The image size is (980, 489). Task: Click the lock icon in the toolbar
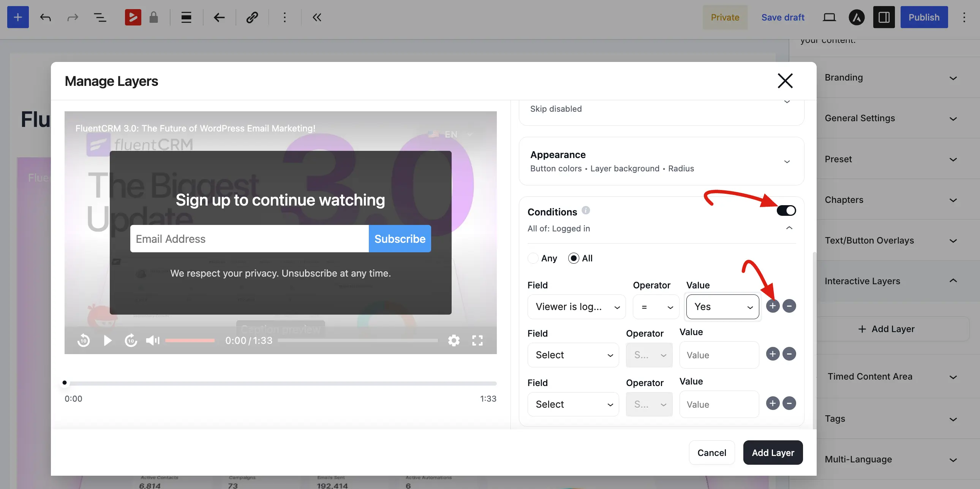click(154, 17)
